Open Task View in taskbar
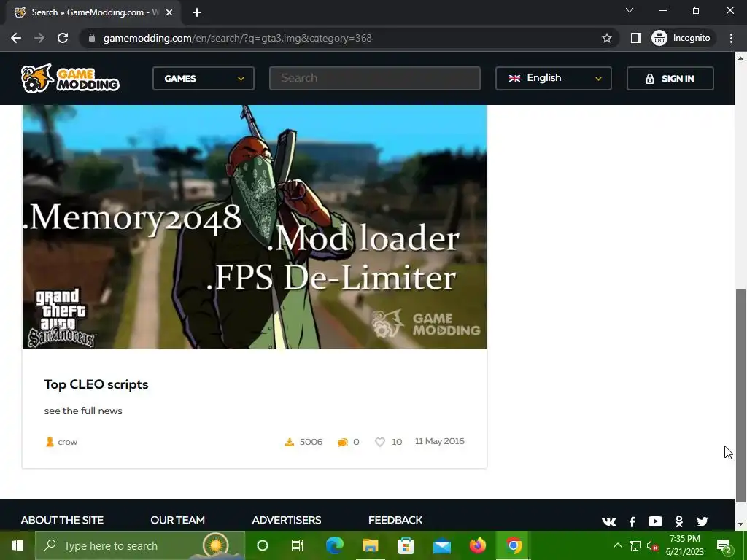747x560 pixels. point(298,545)
